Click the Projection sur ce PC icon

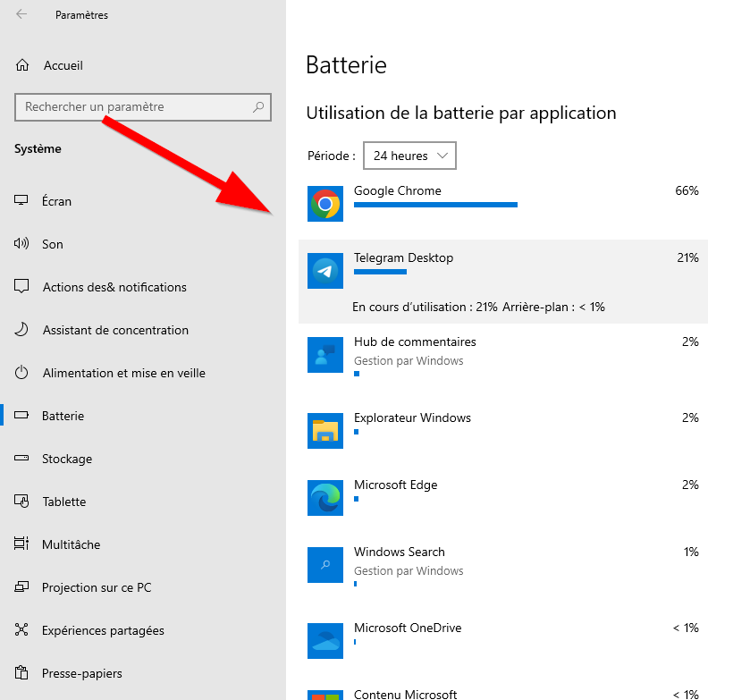pos(21,586)
